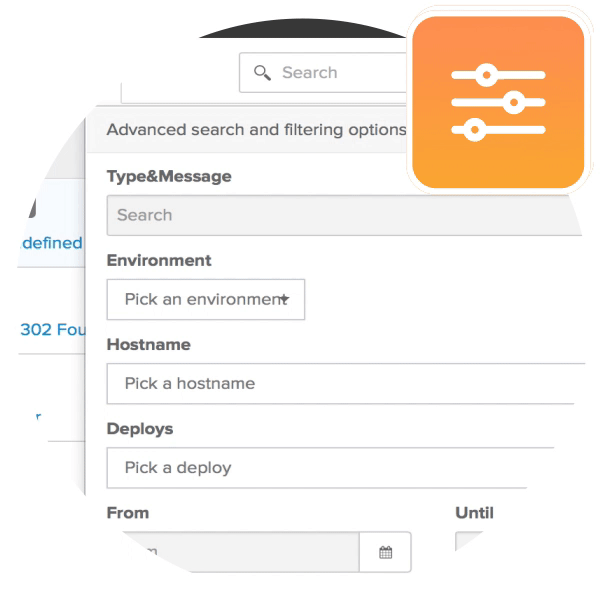Click the Hostname label

148,345
